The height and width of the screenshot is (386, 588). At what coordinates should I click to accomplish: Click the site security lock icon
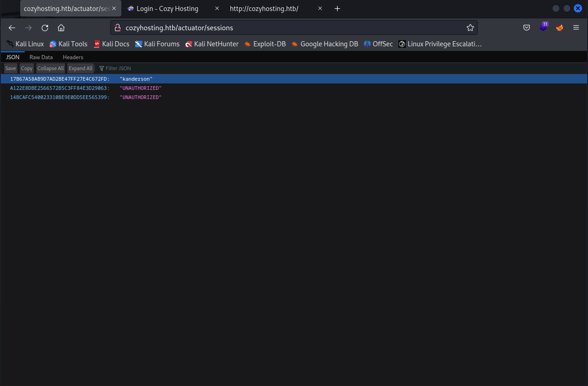click(x=117, y=28)
